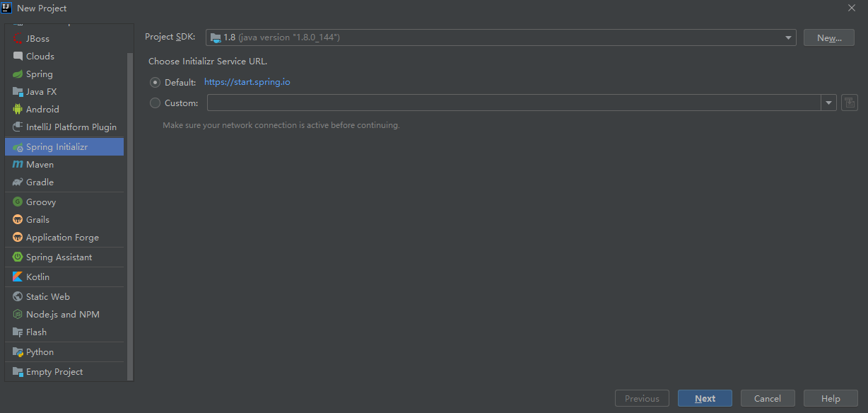The height and width of the screenshot is (413, 868).
Task: Click the Help button
Action: pyautogui.click(x=831, y=398)
